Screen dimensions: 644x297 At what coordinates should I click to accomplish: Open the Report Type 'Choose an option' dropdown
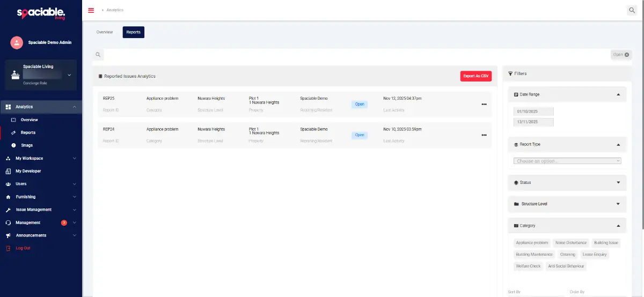pyautogui.click(x=567, y=161)
